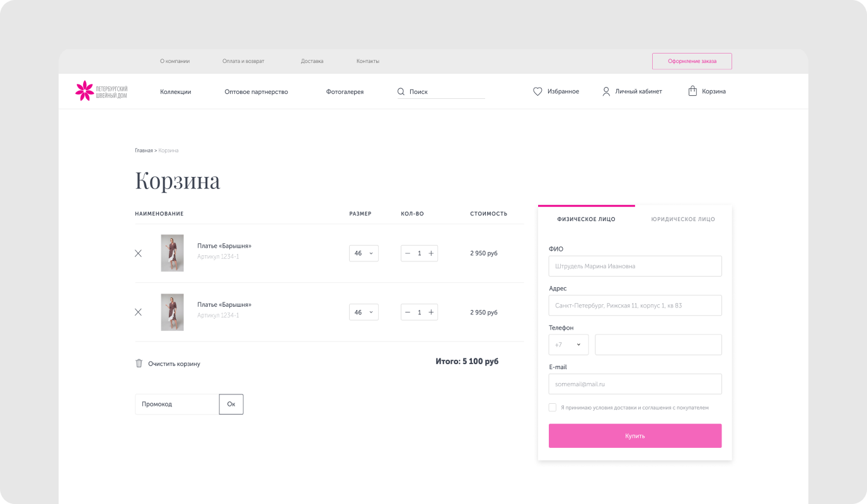The image size is (867, 504).
Task: Click the Очистить корзину link
Action: pyautogui.click(x=174, y=364)
